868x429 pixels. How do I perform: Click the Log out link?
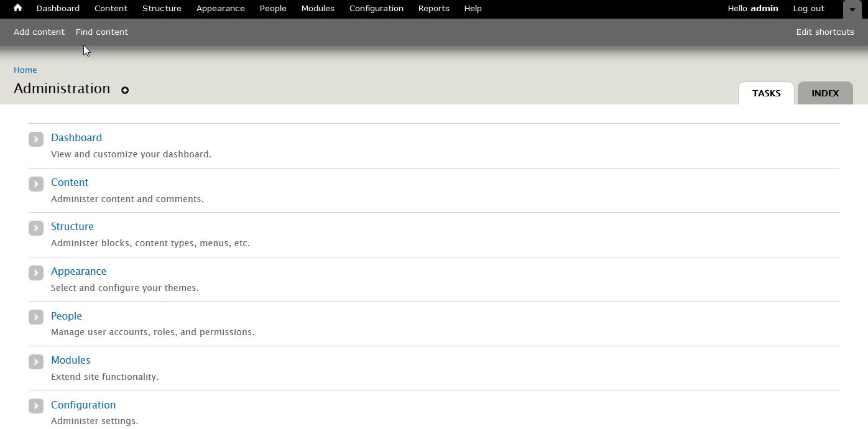coord(808,9)
